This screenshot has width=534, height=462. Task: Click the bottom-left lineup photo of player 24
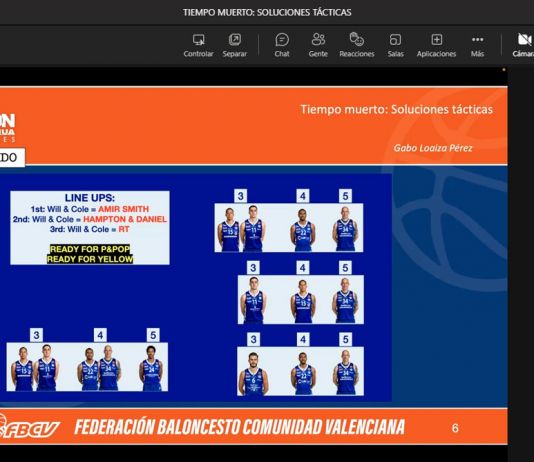tap(151, 368)
